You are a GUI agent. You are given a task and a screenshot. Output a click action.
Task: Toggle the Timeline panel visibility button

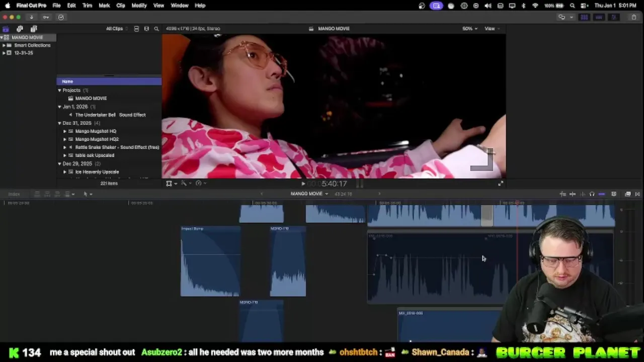point(599,17)
